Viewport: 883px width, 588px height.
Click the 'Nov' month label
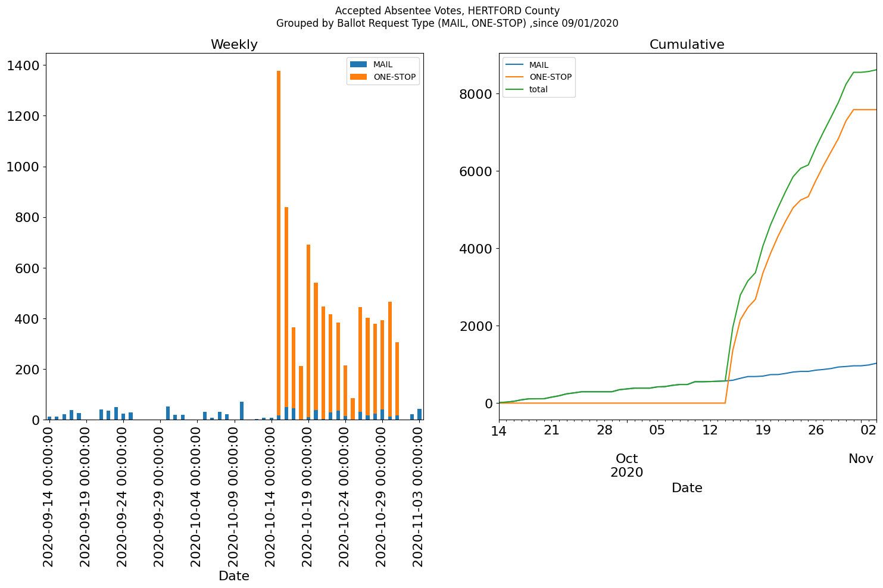pyautogui.click(x=861, y=459)
